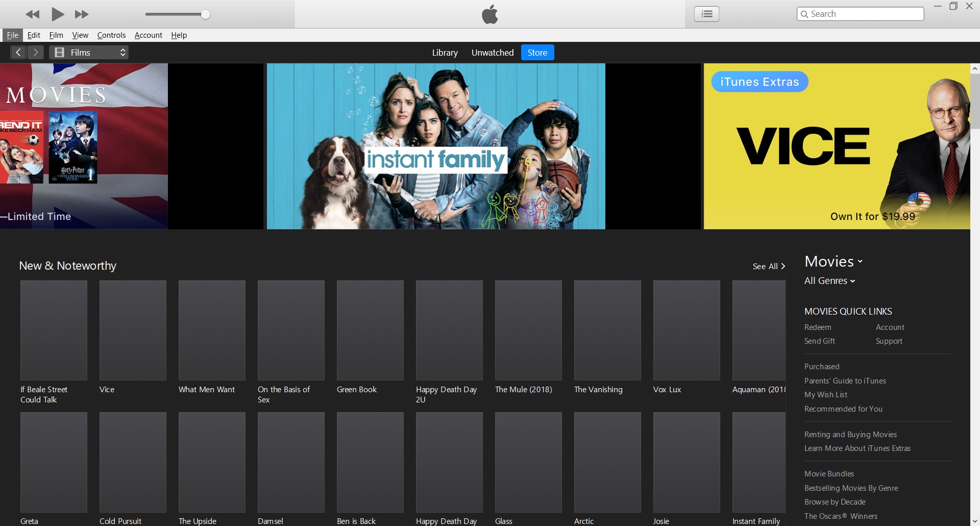
Task: Open the Up Next list icon
Action: pyautogui.click(x=706, y=14)
